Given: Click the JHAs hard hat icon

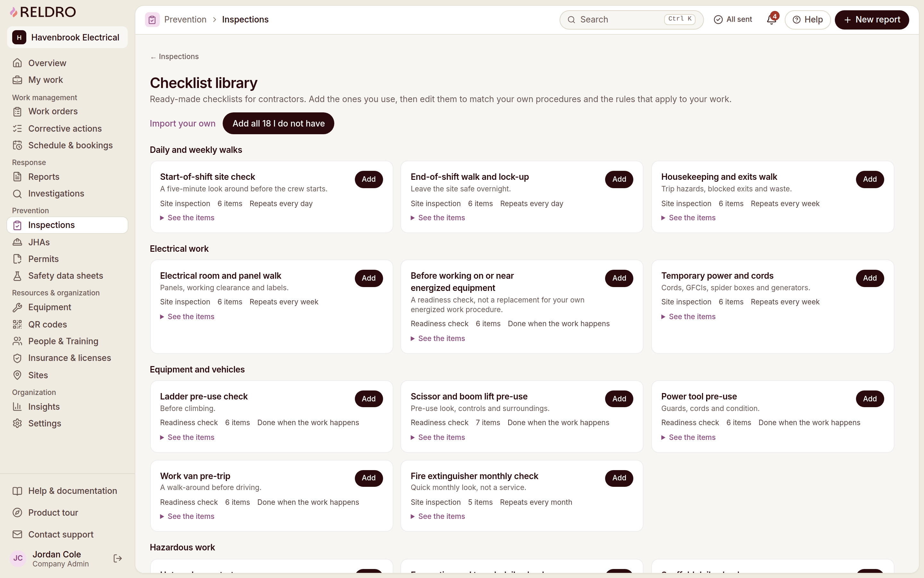Looking at the screenshot, I should (x=17, y=242).
